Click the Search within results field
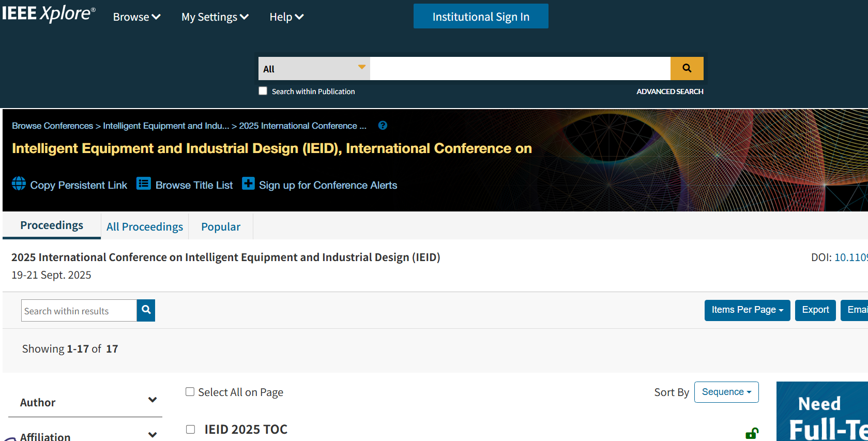 [79, 310]
